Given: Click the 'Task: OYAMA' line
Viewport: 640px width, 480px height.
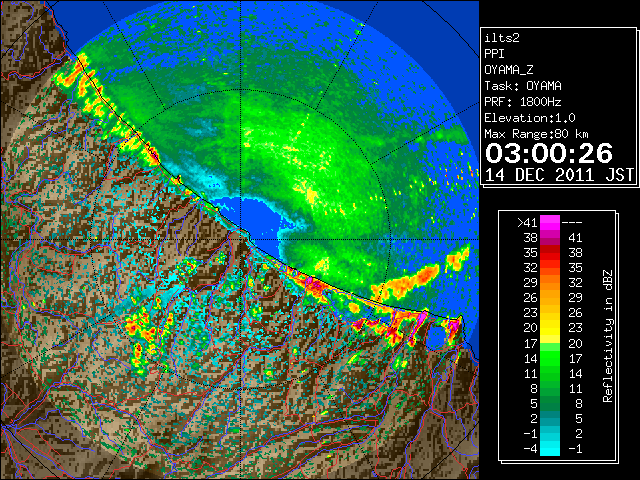Looking at the screenshot, I should click(523, 86).
